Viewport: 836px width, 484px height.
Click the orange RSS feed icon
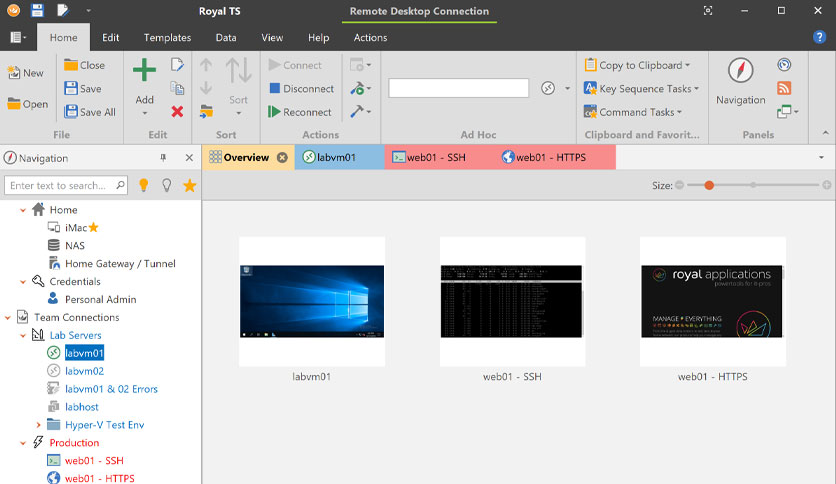(784, 88)
